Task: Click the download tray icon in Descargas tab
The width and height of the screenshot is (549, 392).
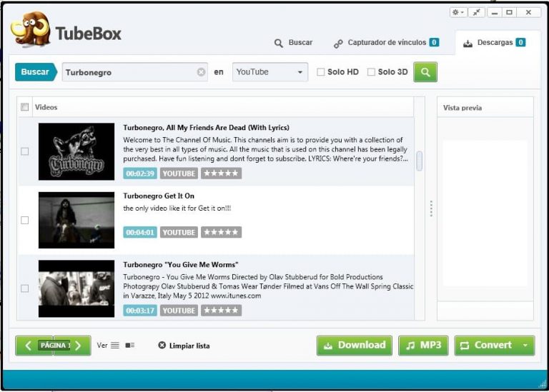Action: (468, 44)
